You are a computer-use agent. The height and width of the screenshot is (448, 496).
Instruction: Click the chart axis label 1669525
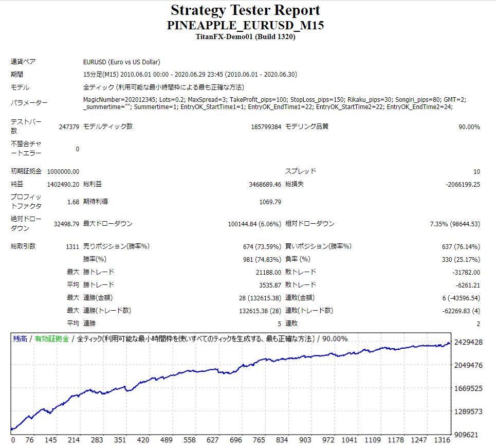pyautogui.click(x=468, y=388)
